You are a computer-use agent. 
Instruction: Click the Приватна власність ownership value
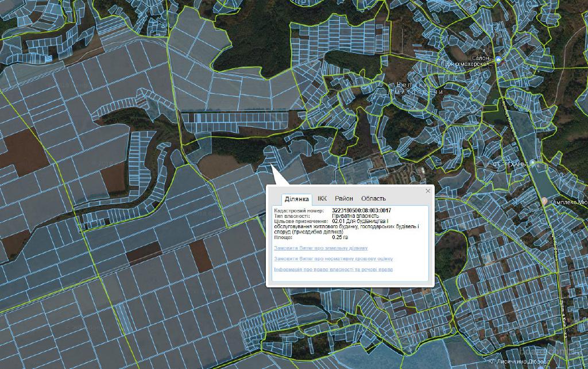pos(355,216)
